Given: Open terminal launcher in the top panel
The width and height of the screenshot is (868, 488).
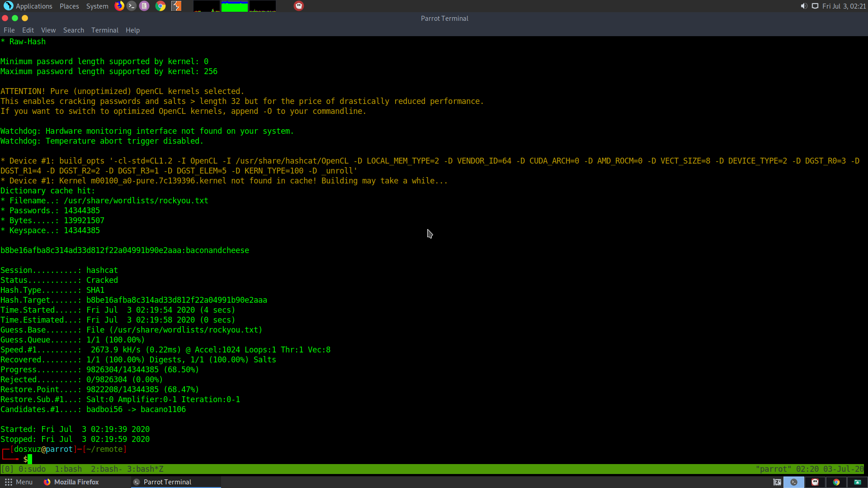Looking at the screenshot, I should 132,6.
